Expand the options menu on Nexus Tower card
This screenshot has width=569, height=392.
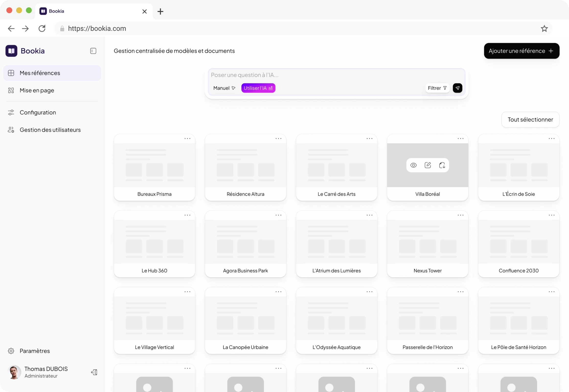tap(460, 215)
